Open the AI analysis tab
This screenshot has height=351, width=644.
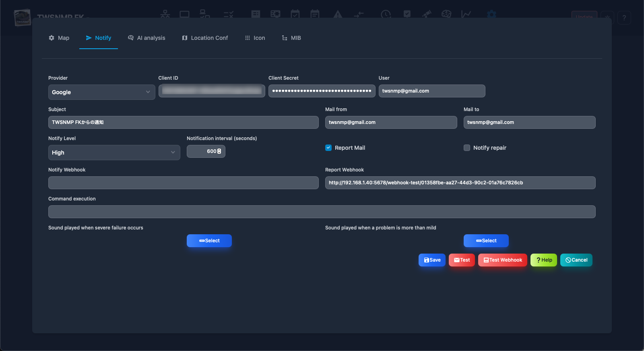click(147, 38)
